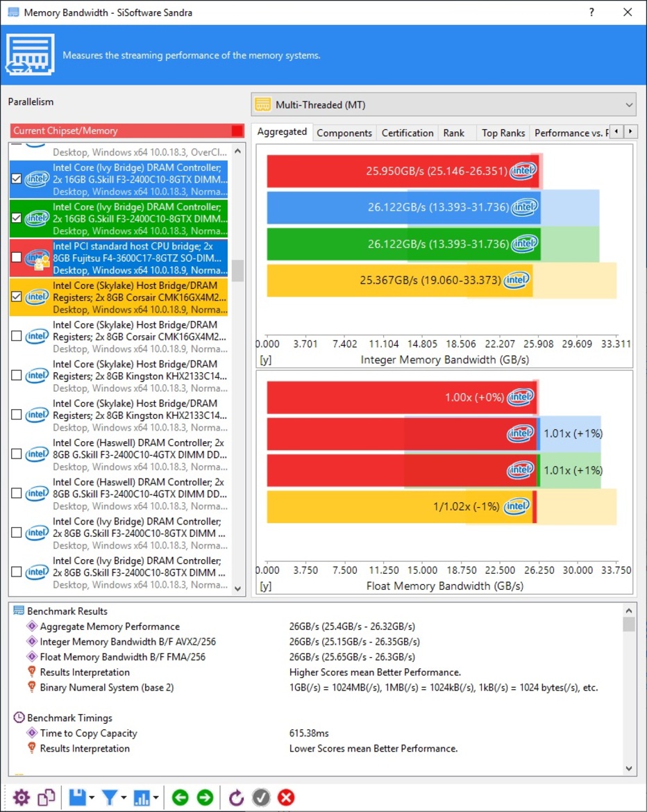The height and width of the screenshot is (812, 647).
Task: Go forward with the green right arrow
Action: [205, 797]
